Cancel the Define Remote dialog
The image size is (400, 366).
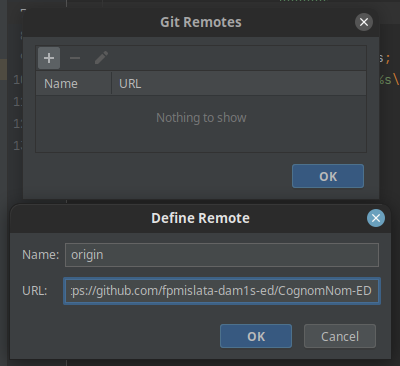tap(340, 336)
